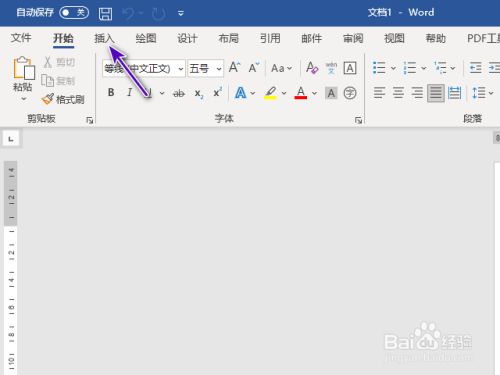500x375 pixels.
Task: Toggle bold formatting
Action: coord(111,93)
